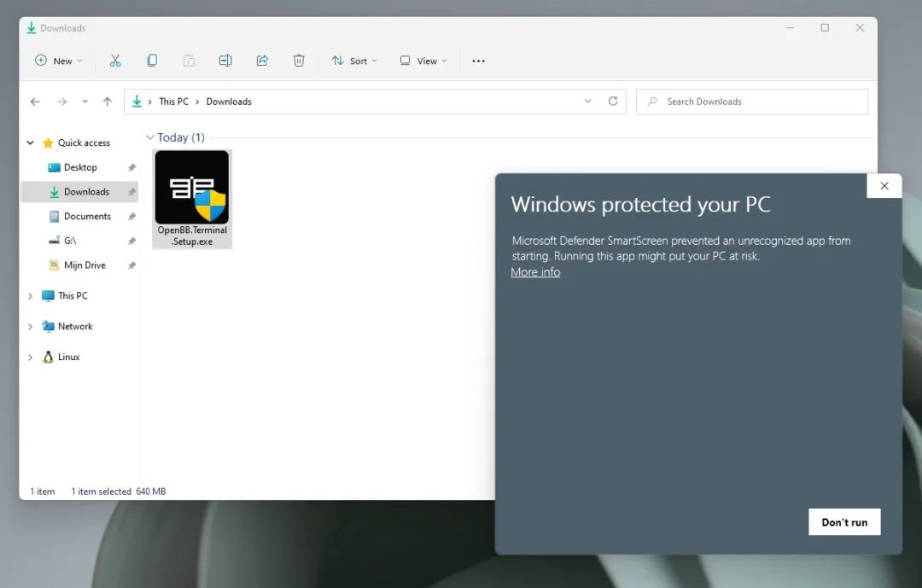Refresh the Downloads folder

[613, 102]
